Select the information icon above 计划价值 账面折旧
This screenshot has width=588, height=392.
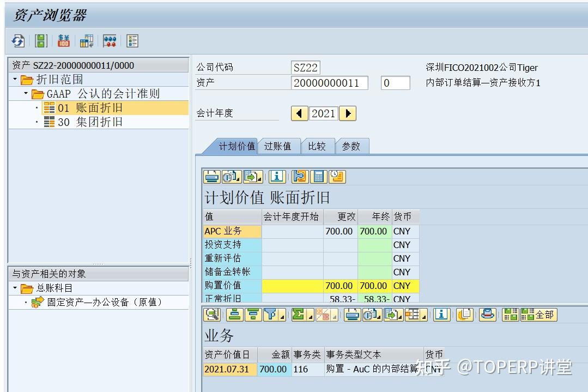(x=277, y=176)
